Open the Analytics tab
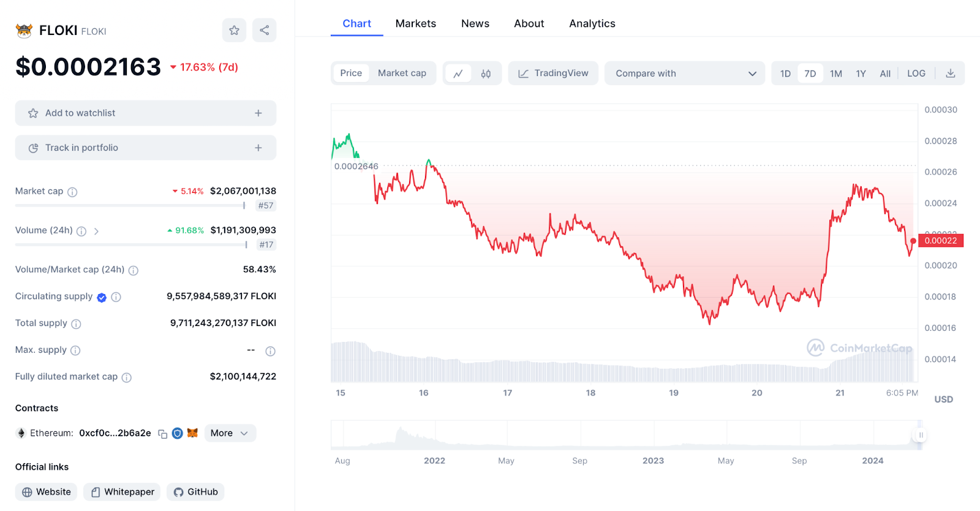The width and height of the screenshot is (980, 511). pyautogui.click(x=592, y=23)
